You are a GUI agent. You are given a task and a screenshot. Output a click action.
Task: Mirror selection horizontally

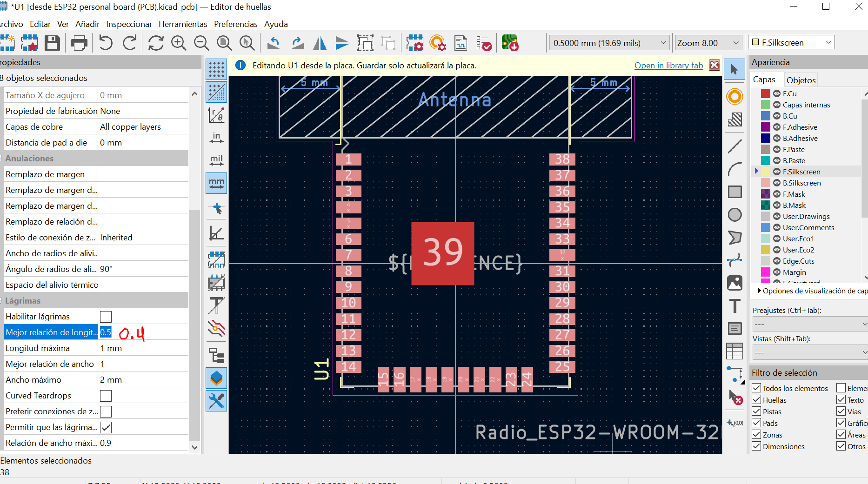(x=320, y=43)
